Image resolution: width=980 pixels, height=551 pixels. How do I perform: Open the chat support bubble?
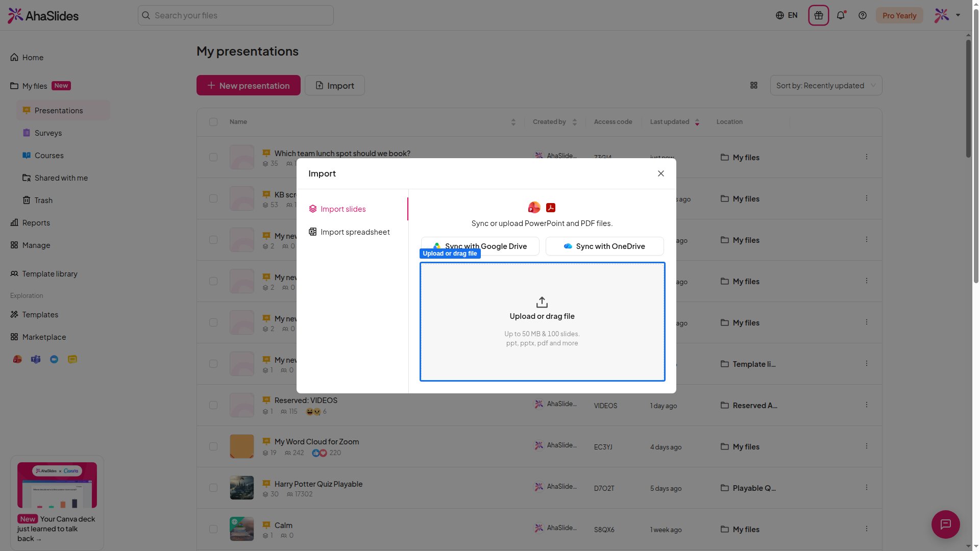(x=945, y=524)
